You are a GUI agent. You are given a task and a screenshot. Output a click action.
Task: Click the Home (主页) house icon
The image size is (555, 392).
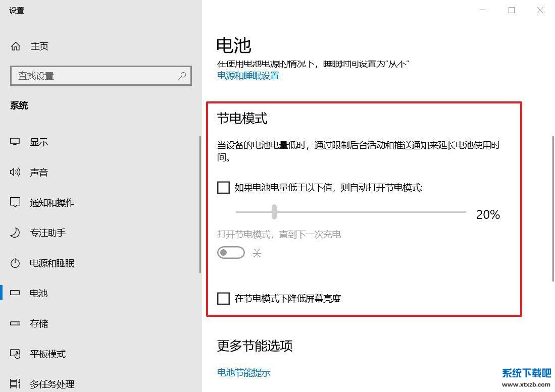[x=16, y=46]
